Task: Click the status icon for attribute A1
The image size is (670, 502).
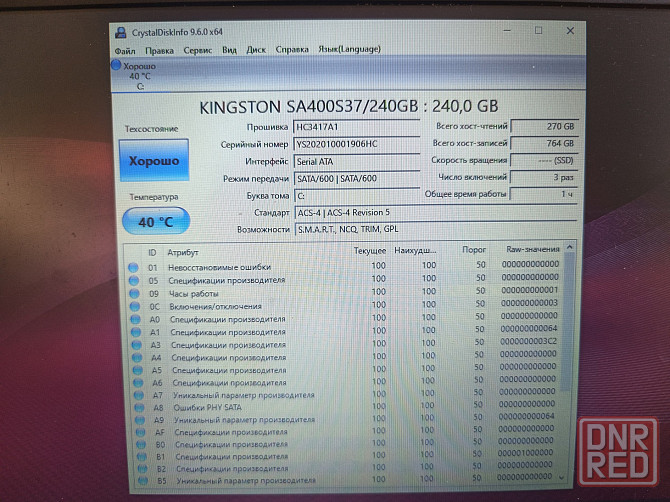Action: pos(136,332)
